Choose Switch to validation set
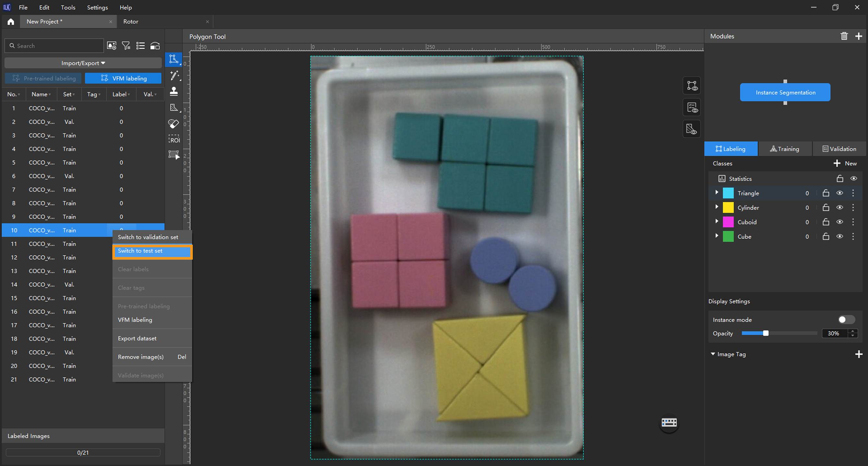The height and width of the screenshot is (466, 868). click(x=148, y=237)
